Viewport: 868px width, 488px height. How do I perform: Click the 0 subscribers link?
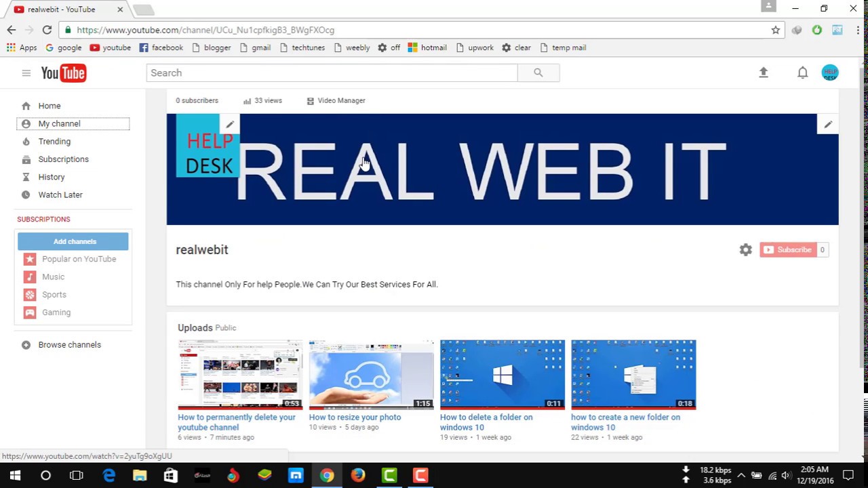[x=197, y=101]
